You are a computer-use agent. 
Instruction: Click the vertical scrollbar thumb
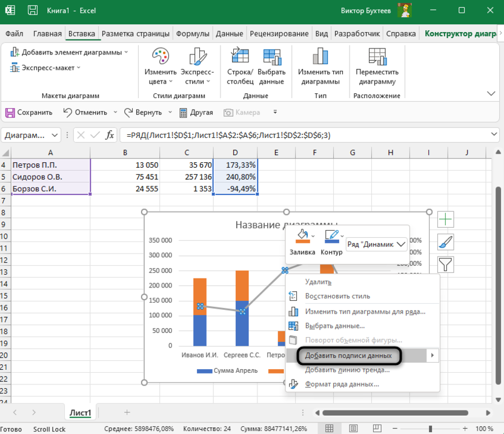click(498, 285)
